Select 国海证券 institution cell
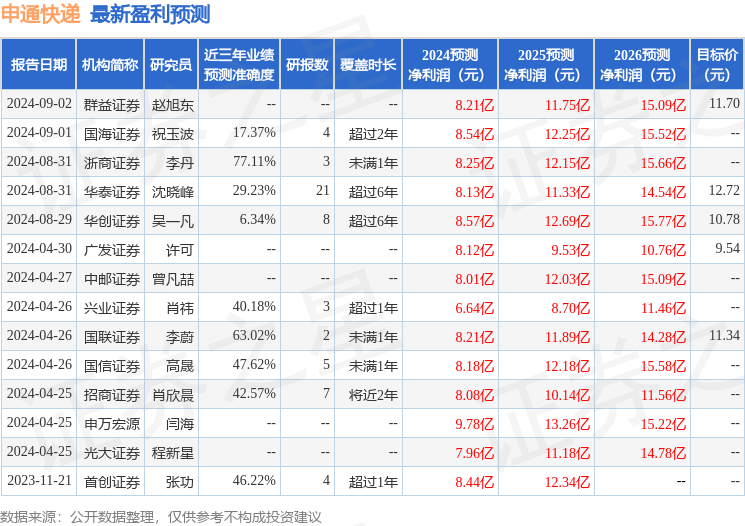This screenshot has height=526, width=745. click(x=112, y=134)
